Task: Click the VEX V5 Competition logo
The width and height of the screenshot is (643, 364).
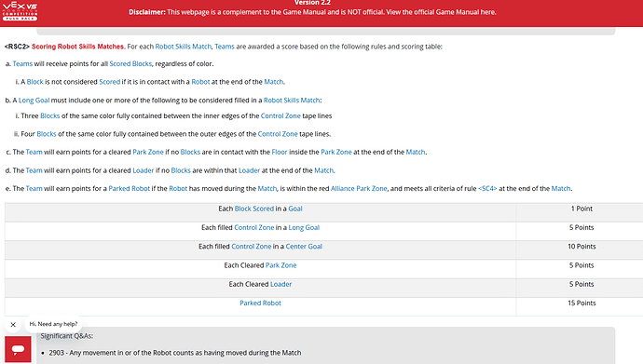Action: pyautogui.click(x=20, y=11)
